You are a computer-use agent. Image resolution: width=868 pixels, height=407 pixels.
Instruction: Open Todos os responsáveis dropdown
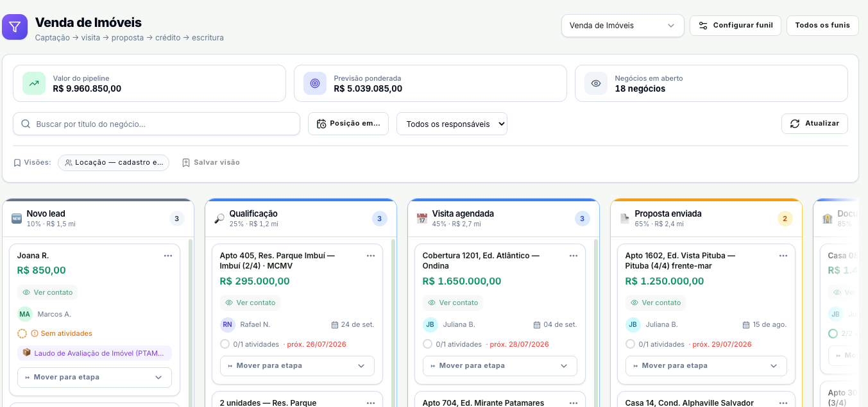pyautogui.click(x=452, y=124)
